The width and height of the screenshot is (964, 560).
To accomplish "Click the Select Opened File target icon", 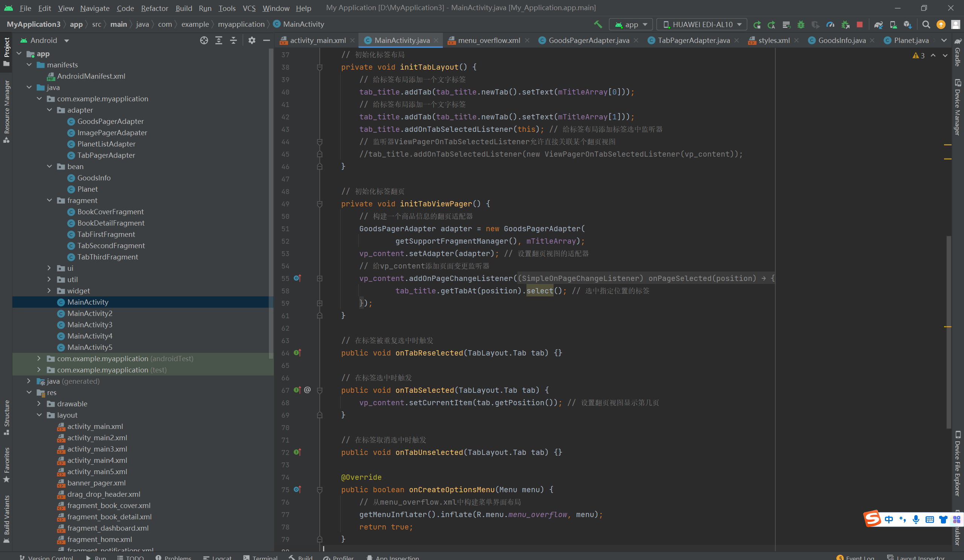I will coord(204,40).
